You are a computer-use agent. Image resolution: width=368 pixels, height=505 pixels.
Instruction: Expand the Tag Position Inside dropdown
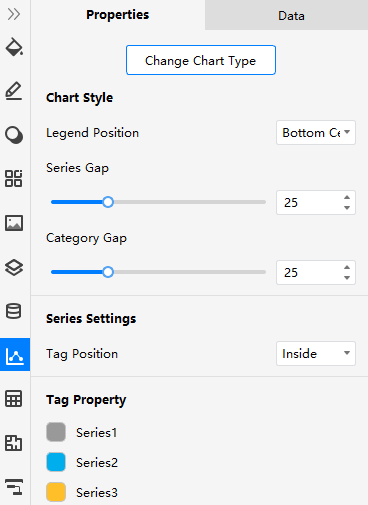click(x=316, y=353)
